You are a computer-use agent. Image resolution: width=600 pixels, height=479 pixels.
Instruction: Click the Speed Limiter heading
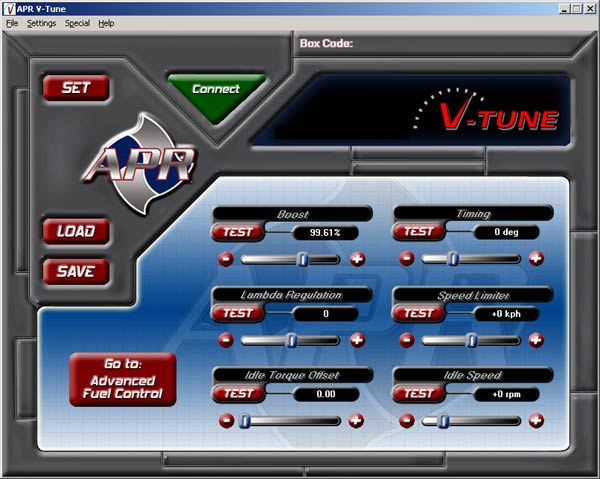point(473,295)
